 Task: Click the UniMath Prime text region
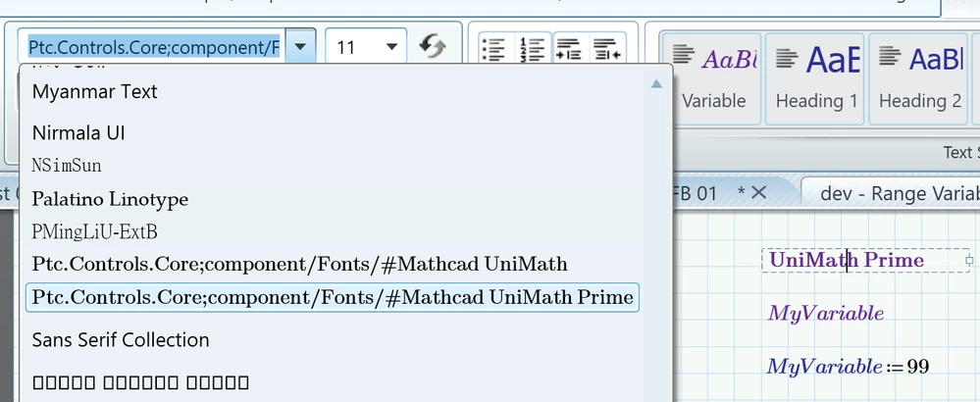click(x=867, y=260)
